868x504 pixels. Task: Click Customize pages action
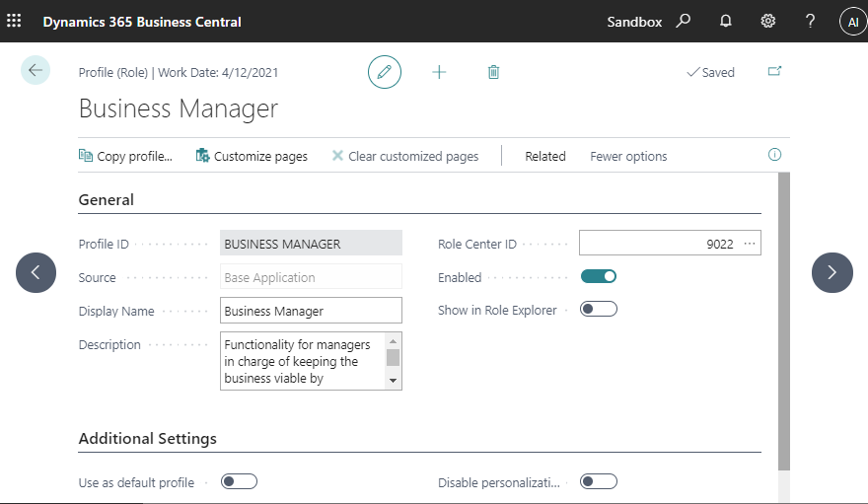click(x=252, y=156)
